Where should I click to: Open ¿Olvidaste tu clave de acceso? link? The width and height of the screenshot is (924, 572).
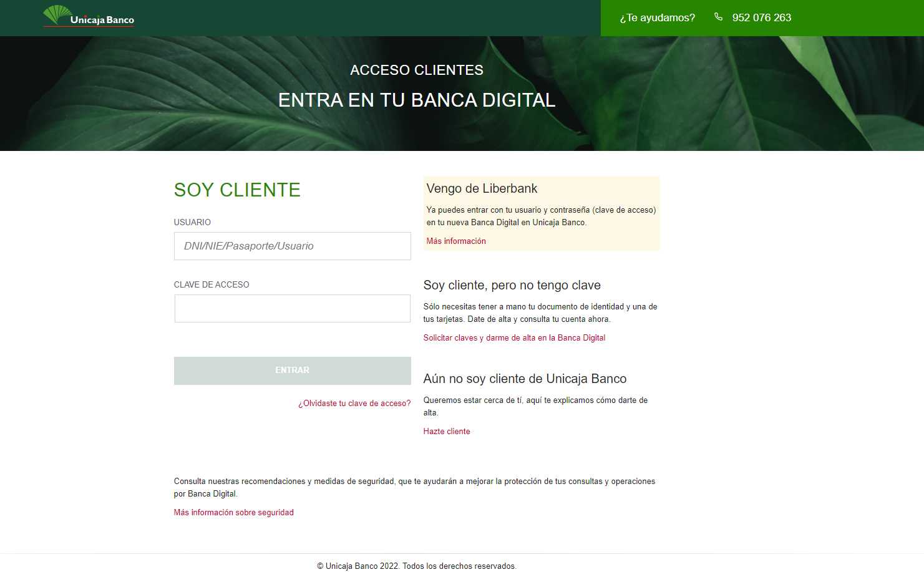tap(354, 403)
